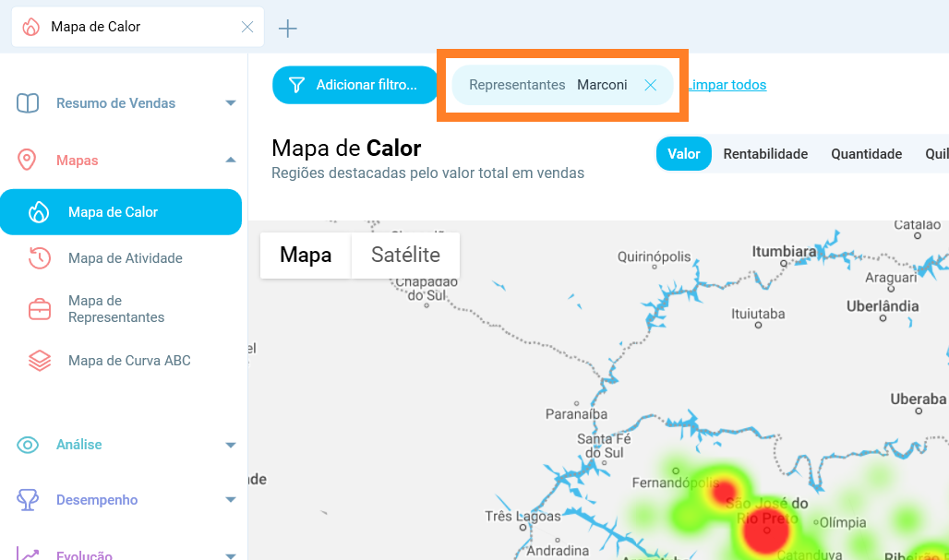Image resolution: width=949 pixels, height=560 pixels.
Task: Click the trend chart icon beside Evolução
Action: point(28,553)
